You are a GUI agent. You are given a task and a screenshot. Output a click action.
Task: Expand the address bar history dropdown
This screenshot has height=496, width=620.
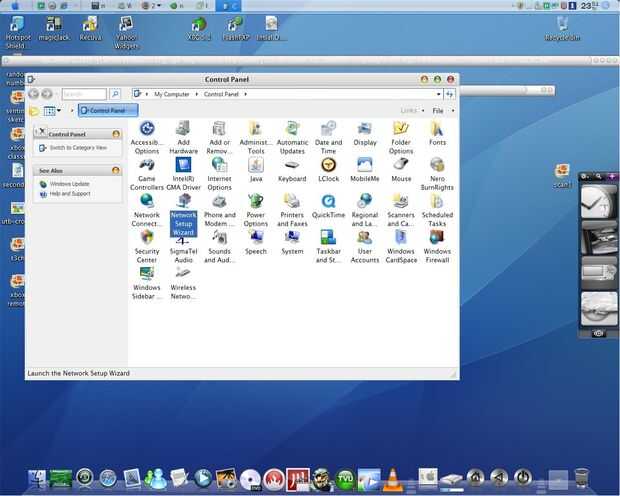coord(439,94)
